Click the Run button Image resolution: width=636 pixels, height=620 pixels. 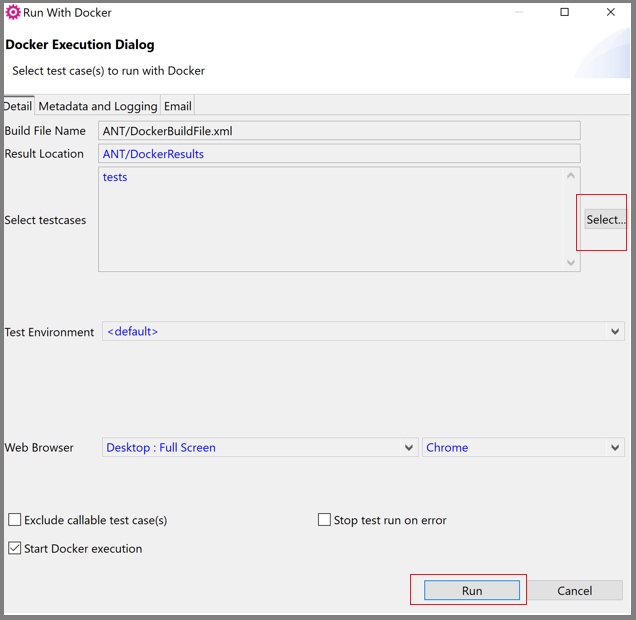(x=472, y=591)
